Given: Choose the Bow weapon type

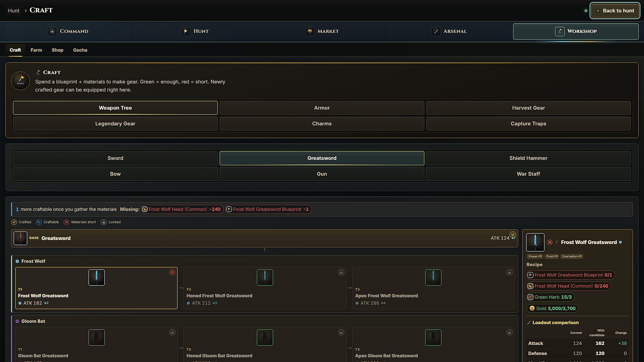Looking at the screenshot, I should (x=115, y=174).
